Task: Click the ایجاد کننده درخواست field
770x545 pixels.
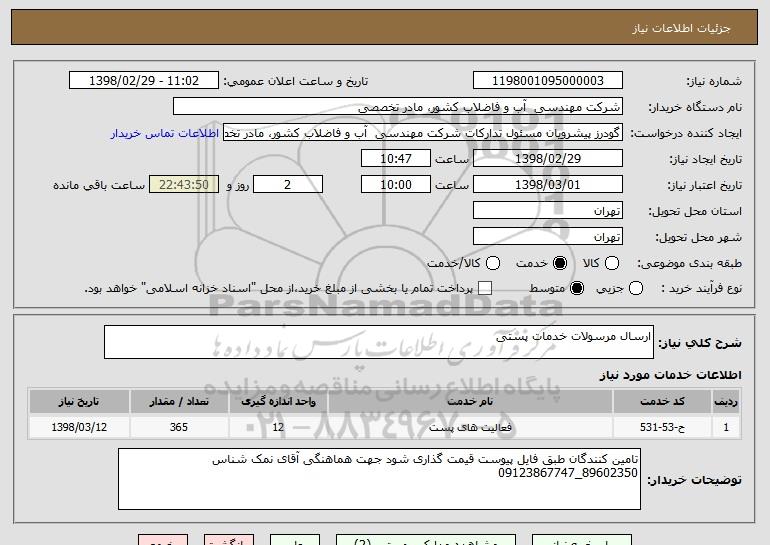Action: (x=423, y=133)
